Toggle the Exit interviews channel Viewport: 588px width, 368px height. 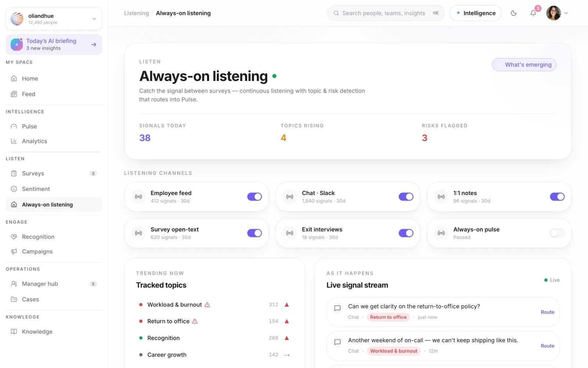[x=406, y=233]
